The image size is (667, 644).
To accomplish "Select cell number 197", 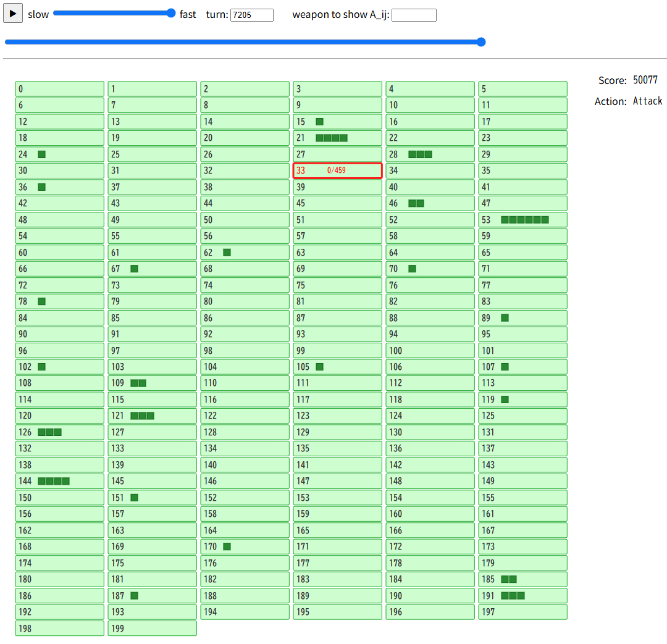I will pos(523,612).
